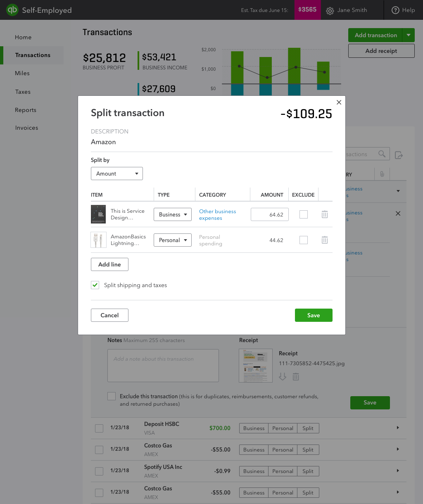Edit the 64.62 amount field
This screenshot has width=423, height=504.
[270, 214]
